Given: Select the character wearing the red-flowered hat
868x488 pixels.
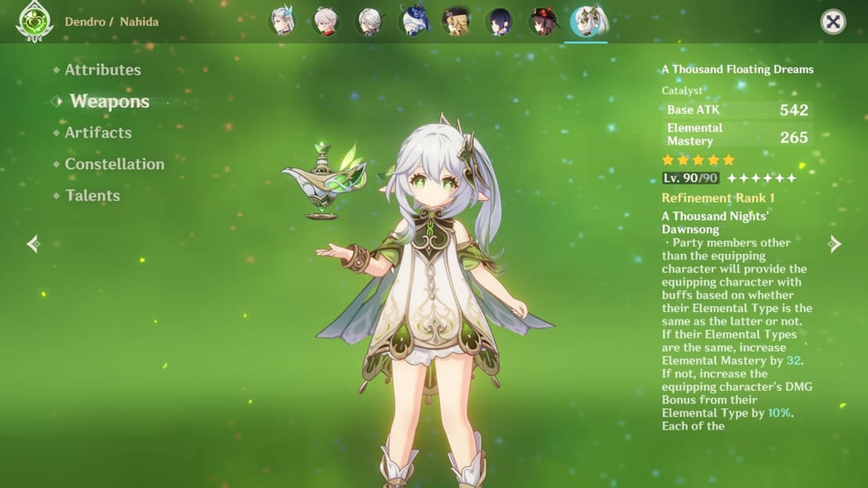Looking at the screenshot, I should [x=543, y=22].
